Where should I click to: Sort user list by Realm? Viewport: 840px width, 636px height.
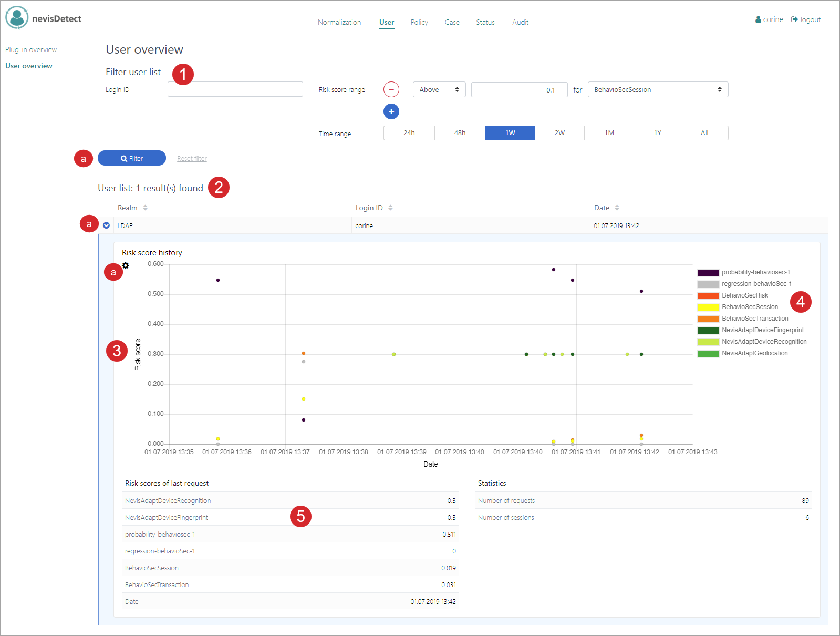point(145,208)
